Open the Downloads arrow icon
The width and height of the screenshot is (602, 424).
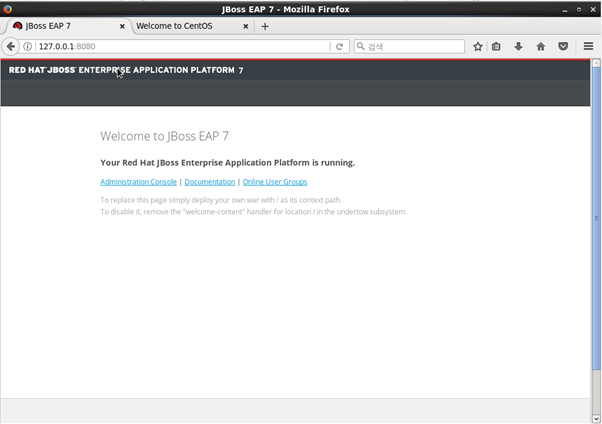click(x=518, y=46)
